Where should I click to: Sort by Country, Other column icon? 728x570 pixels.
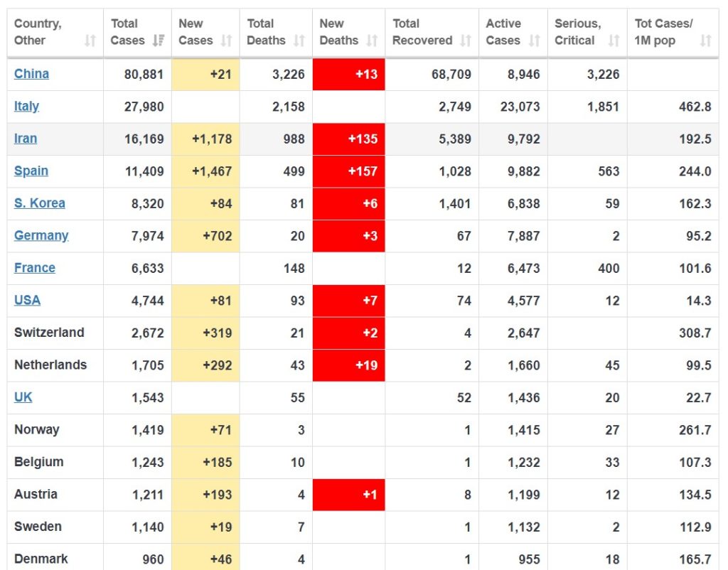[90, 41]
